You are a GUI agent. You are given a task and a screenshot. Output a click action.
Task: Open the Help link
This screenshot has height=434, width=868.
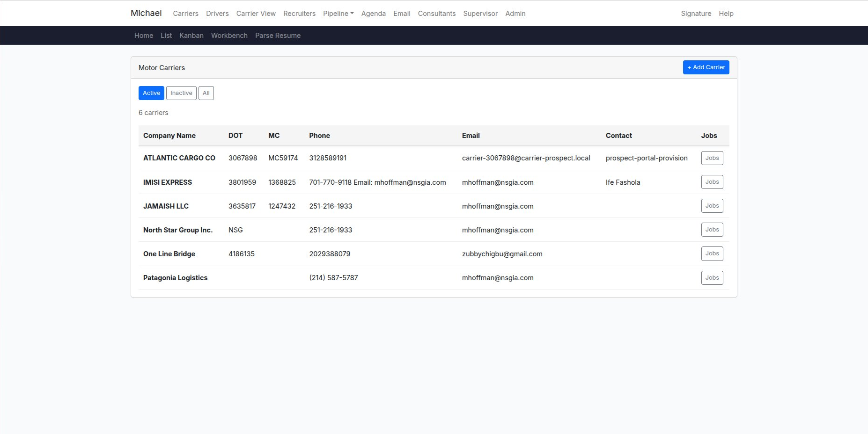click(726, 14)
